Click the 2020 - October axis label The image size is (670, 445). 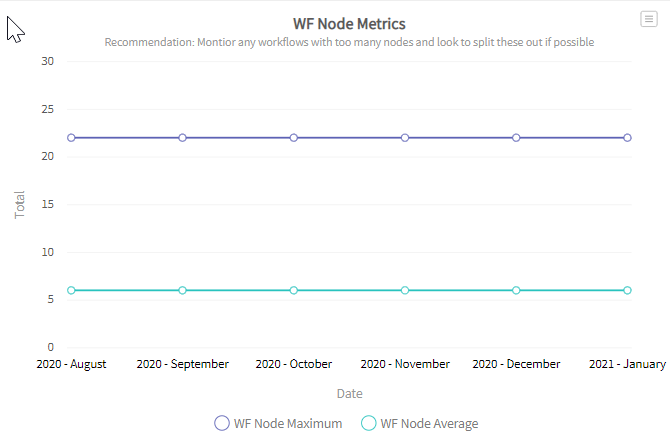[x=294, y=364]
